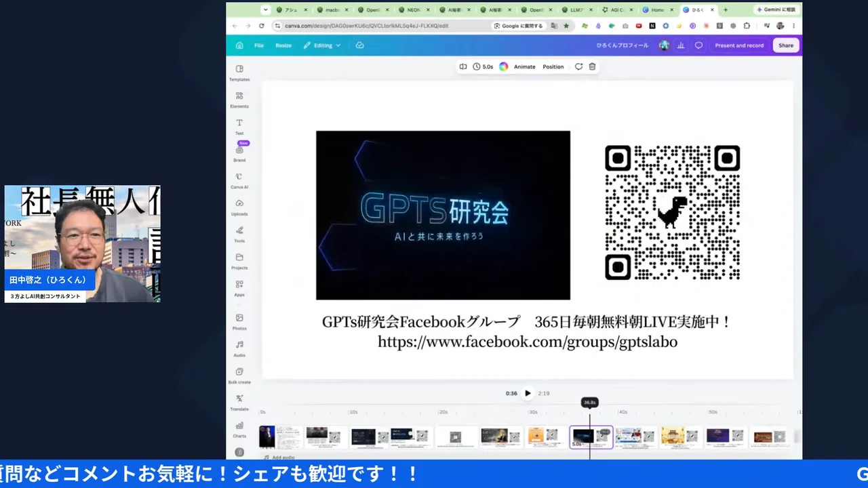Switch to the アシュ browser tab
The image size is (868, 488).
292,10
